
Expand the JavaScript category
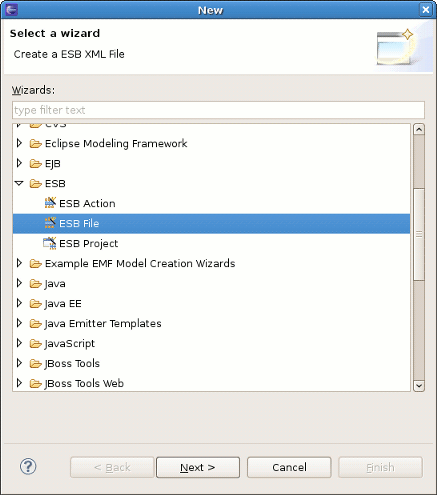[x=19, y=343]
